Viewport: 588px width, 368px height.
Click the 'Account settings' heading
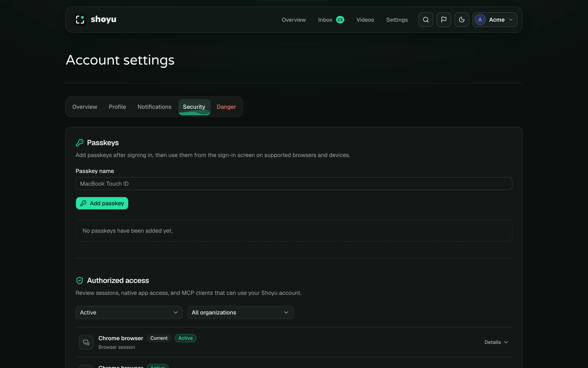pyautogui.click(x=120, y=60)
